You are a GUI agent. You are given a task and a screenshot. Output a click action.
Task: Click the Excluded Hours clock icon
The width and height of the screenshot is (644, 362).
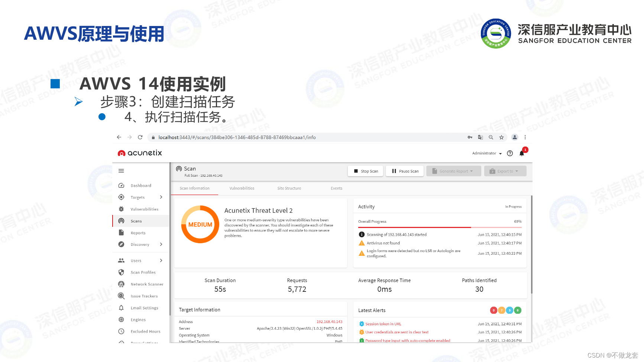tap(121, 331)
